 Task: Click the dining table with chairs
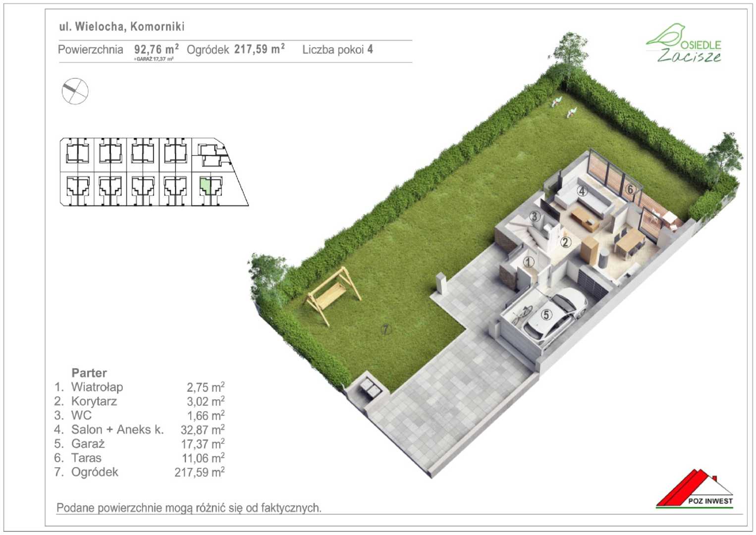(x=631, y=243)
